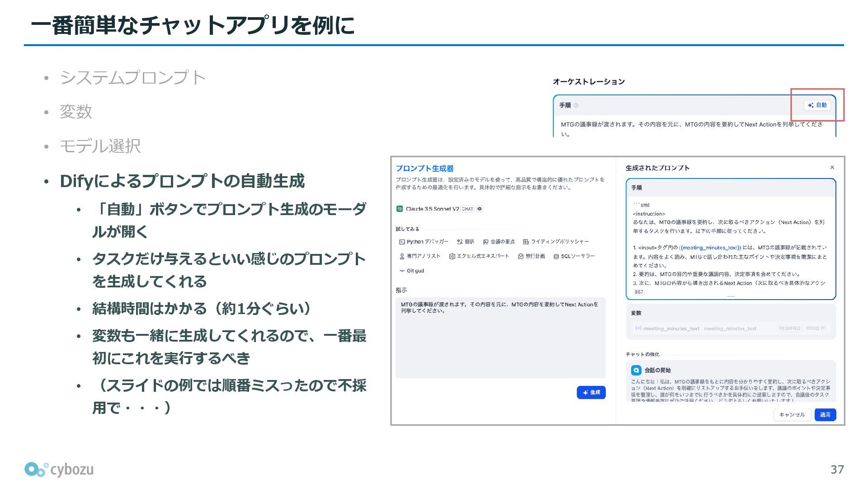Click the generated 手順 prompt box
Screen dimensions: 868x488
coord(731,239)
